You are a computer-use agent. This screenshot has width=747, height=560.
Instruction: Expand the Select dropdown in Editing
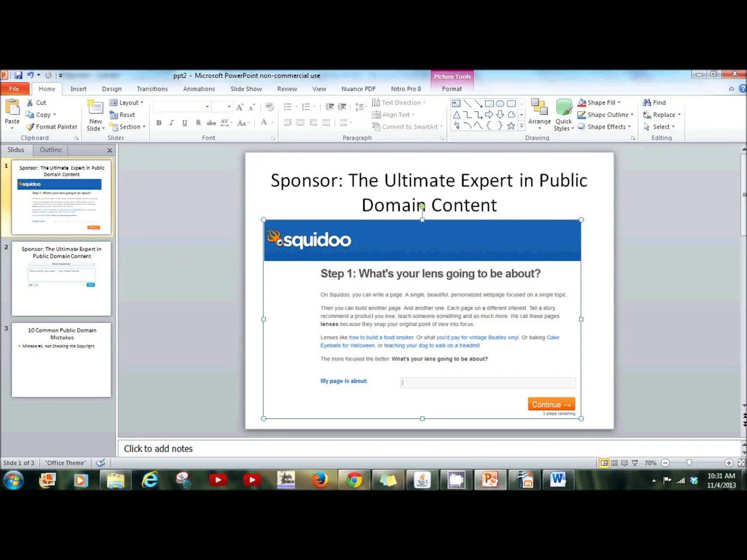pyautogui.click(x=659, y=127)
